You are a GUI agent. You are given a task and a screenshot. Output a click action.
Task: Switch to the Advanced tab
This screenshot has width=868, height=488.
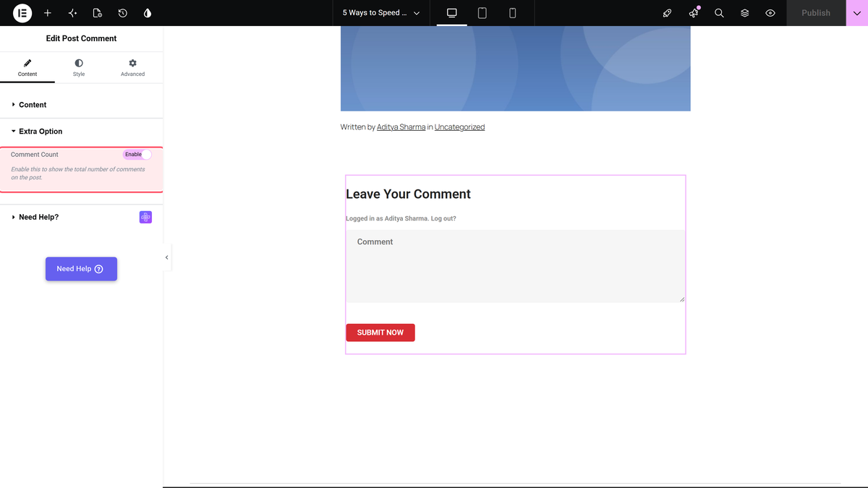pos(132,68)
